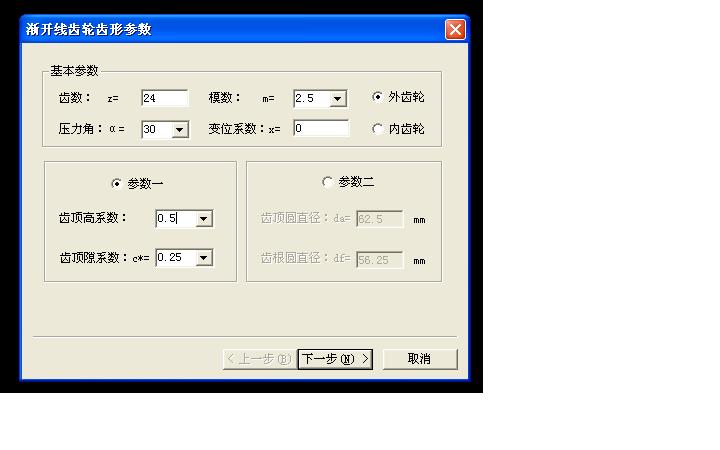
Task: Click the 齿根圆直径 df= field
Action: [380, 260]
